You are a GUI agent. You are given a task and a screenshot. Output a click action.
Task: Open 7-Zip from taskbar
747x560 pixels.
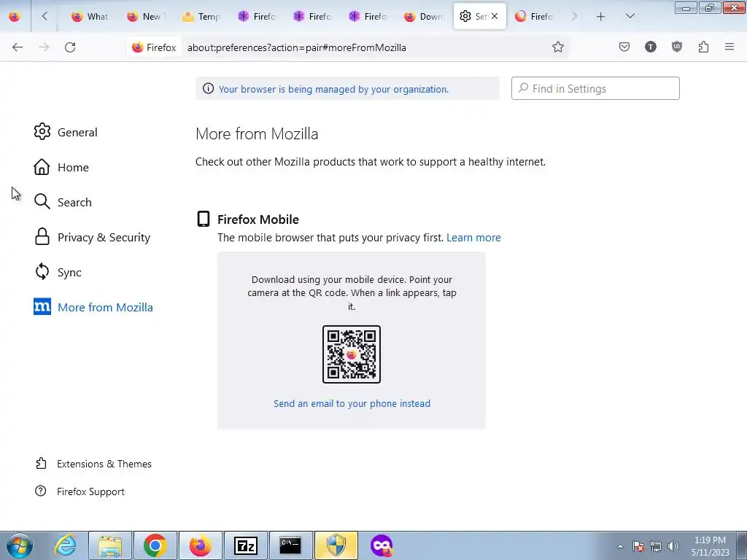pyautogui.click(x=245, y=545)
